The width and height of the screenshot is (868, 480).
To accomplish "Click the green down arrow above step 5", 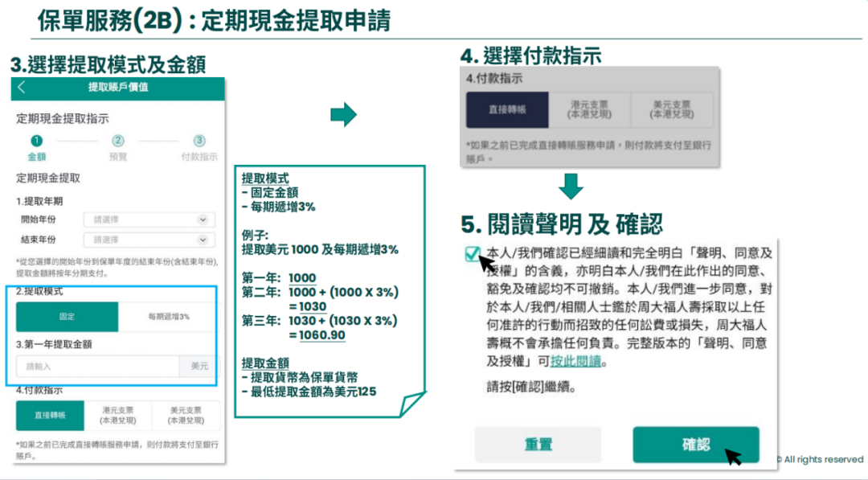I will tap(571, 186).
